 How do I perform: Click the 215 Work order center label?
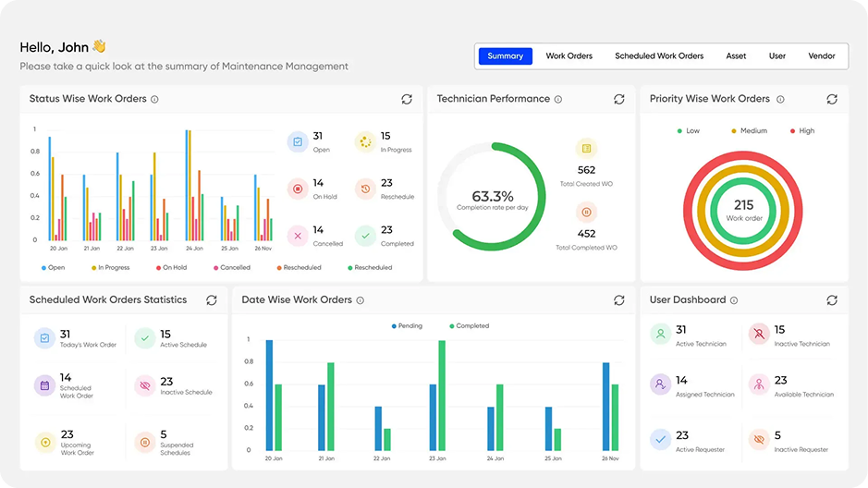click(743, 210)
